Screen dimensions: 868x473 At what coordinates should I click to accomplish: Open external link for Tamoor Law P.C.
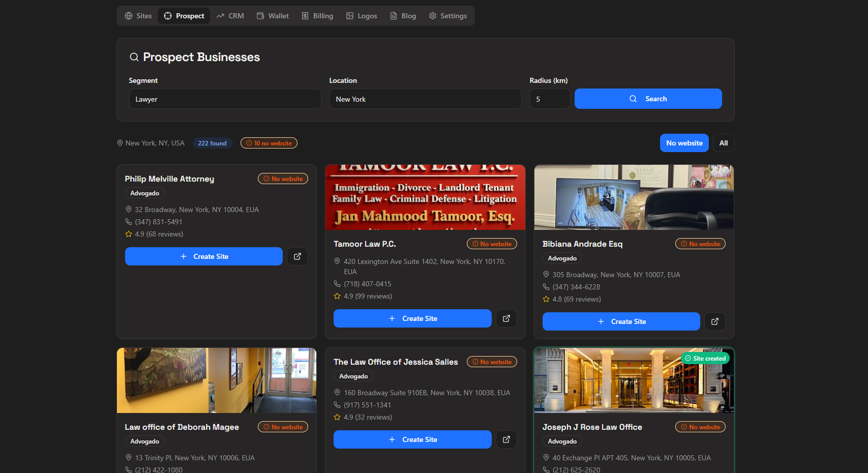(506, 318)
